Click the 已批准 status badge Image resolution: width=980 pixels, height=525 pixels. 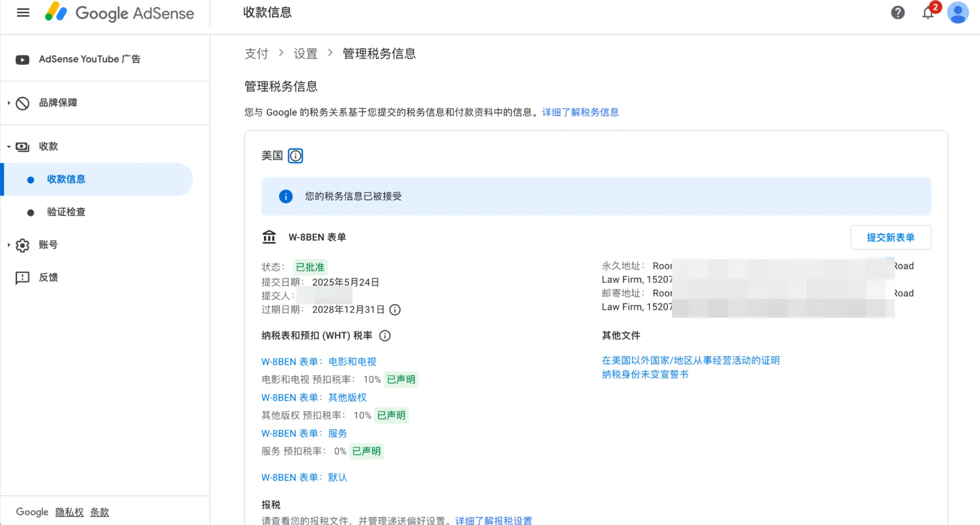coord(310,267)
